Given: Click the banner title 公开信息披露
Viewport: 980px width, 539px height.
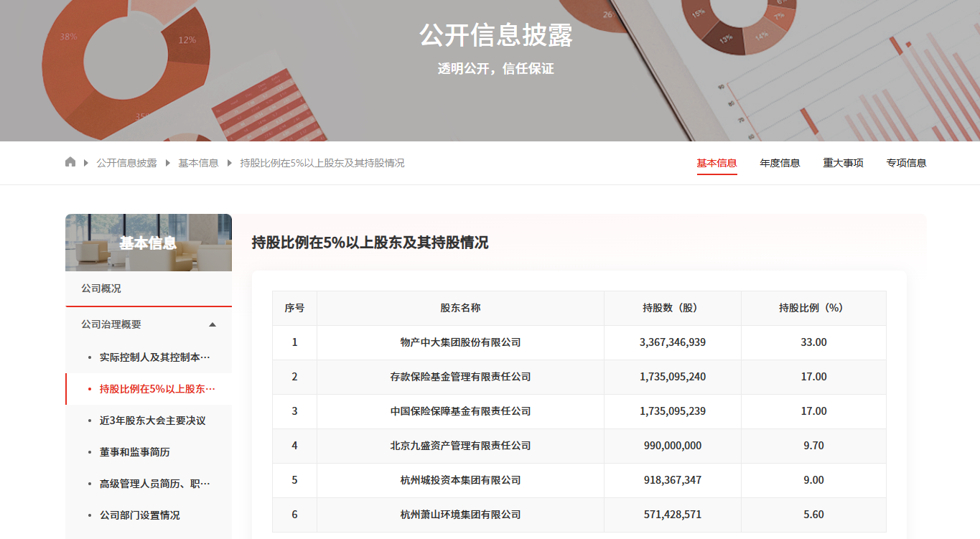Looking at the screenshot, I should click(x=496, y=35).
